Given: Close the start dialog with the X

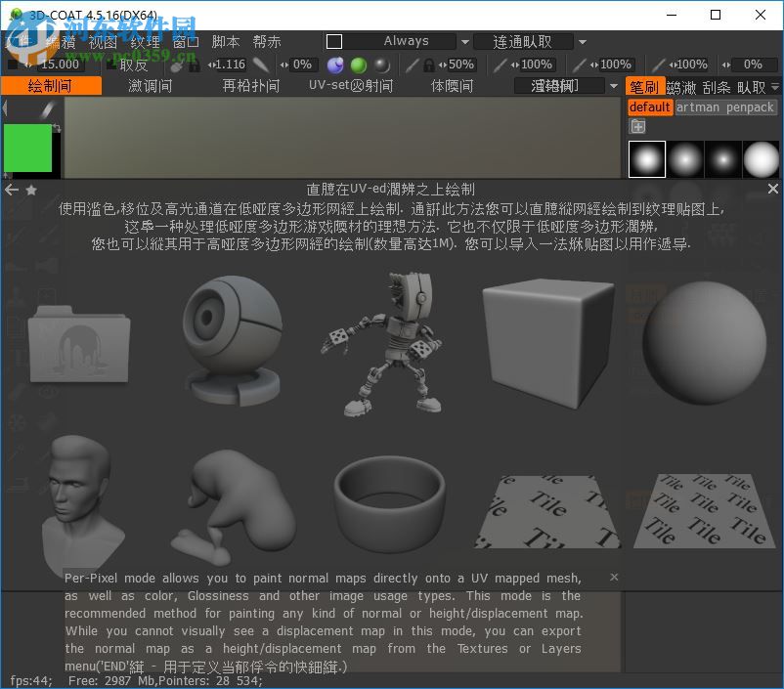Looking at the screenshot, I should tap(772, 189).
